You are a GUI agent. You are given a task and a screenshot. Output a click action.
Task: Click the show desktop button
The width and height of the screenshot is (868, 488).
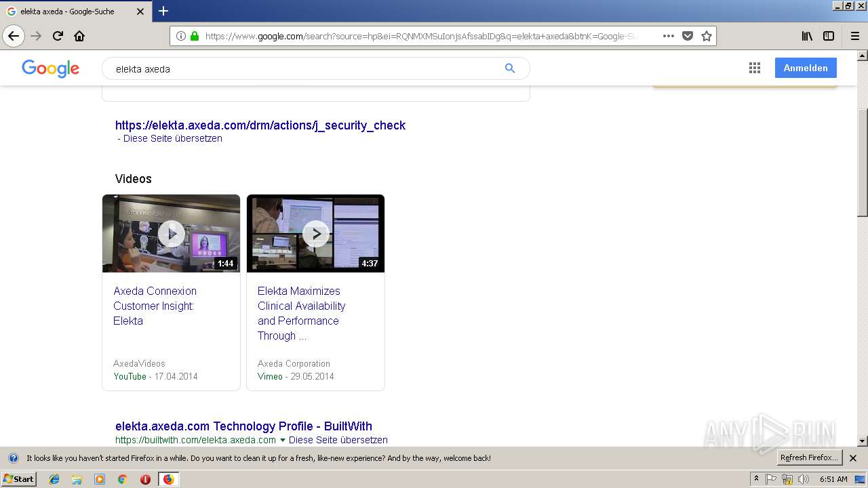point(860,479)
